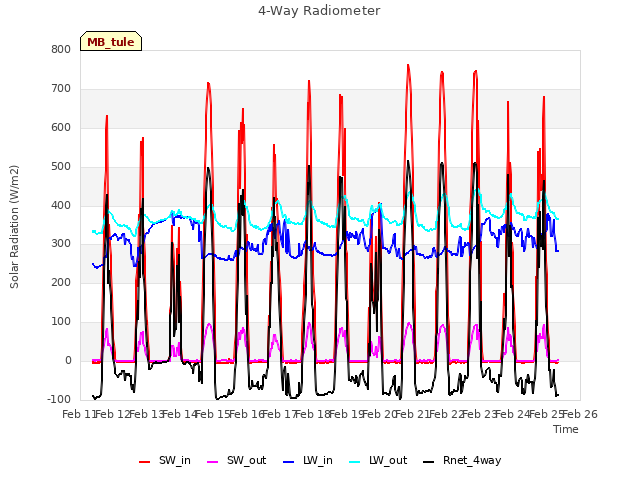640x480 pixels.
Task: Click the 200 y-axis tick label
Action: coord(61,283)
